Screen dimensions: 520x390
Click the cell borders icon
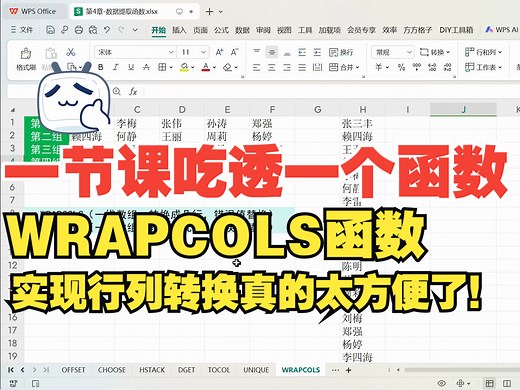[162, 67]
